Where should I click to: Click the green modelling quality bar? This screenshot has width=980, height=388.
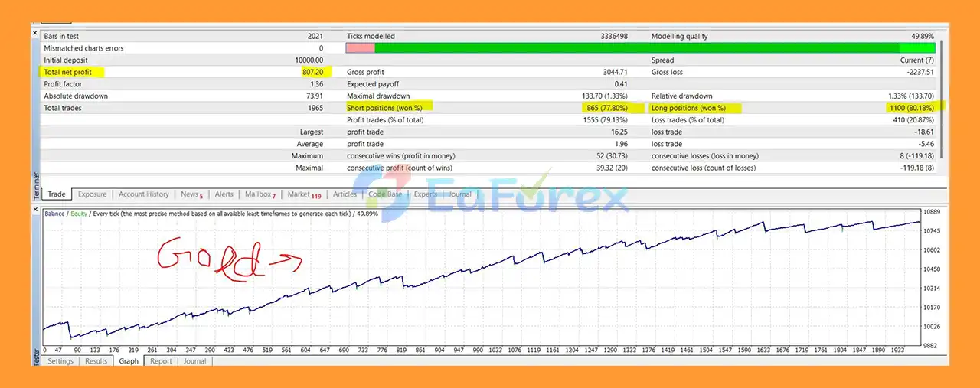(x=651, y=48)
